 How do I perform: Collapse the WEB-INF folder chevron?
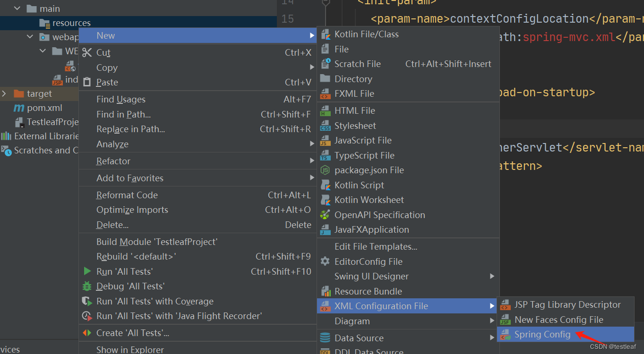(x=43, y=51)
